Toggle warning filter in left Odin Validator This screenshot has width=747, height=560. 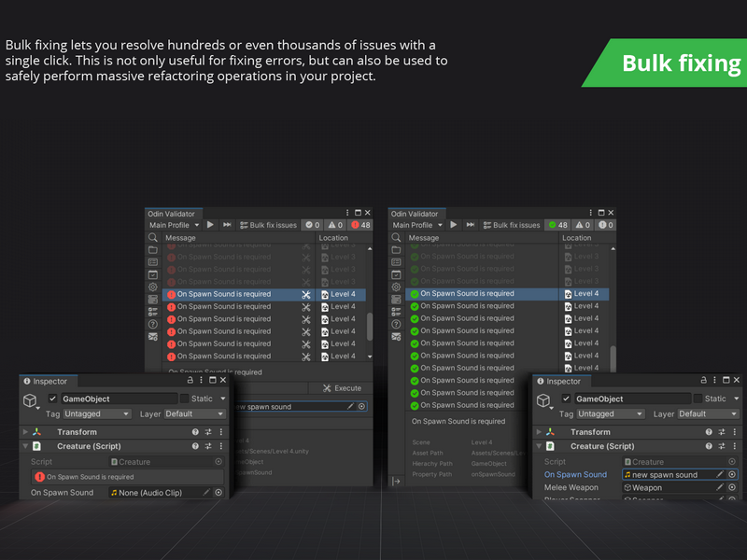tap(335, 225)
